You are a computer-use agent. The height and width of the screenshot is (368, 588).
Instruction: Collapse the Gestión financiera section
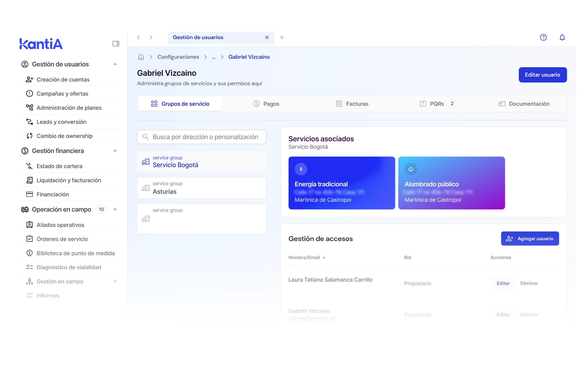pyautogui.click(x=115, y=151)
